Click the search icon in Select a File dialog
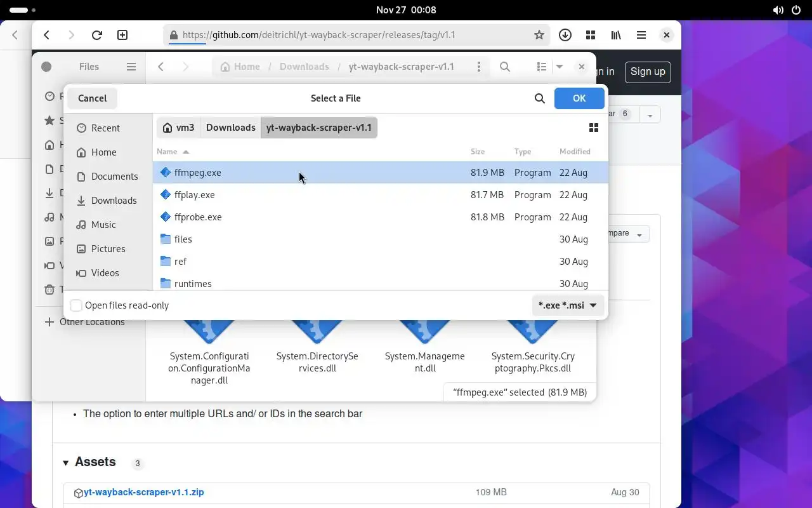 click(x=539, y=98)
